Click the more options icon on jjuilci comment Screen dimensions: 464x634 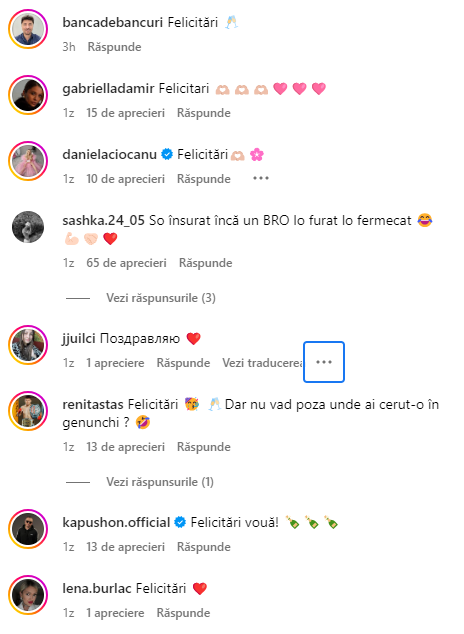point(324,362)
